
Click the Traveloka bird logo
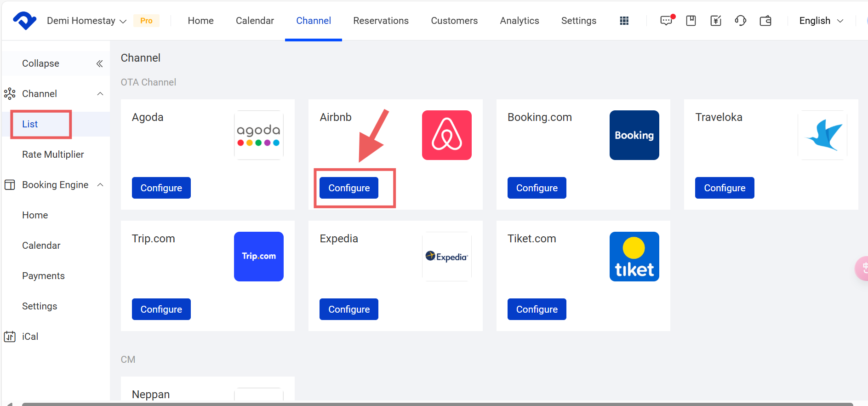pos(822,135)
